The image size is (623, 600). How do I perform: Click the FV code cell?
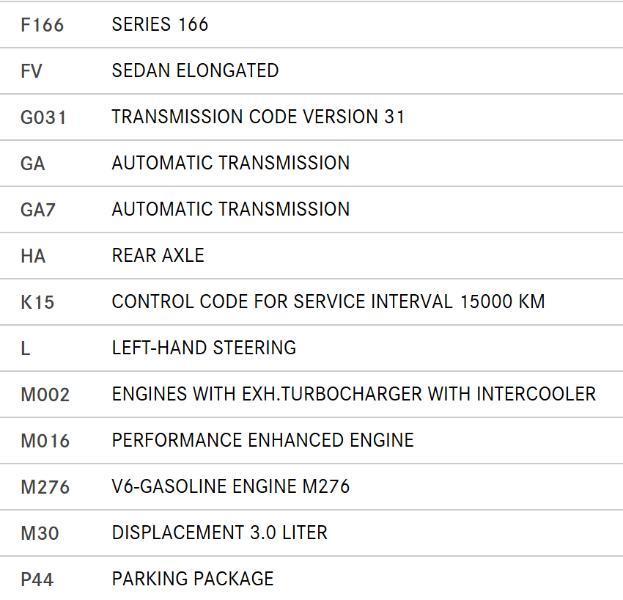31,71
